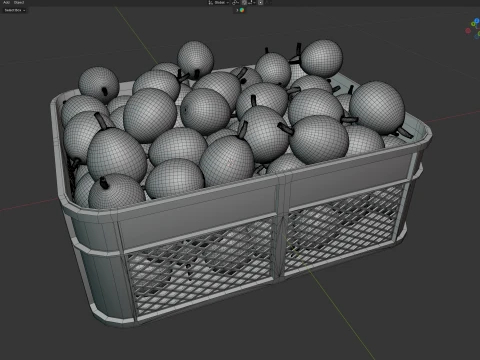Click the red negative X gizmo ball

click(468, 31)
